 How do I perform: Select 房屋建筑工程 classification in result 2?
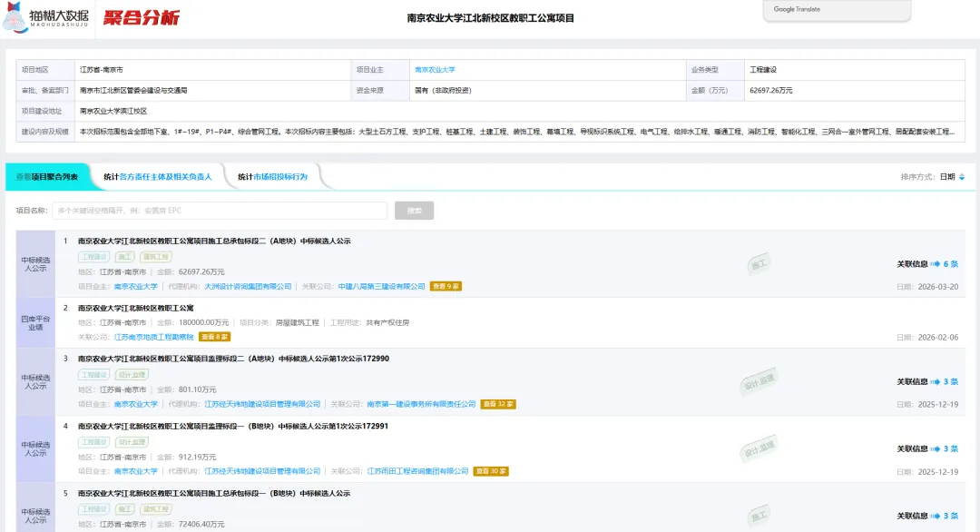coord(299,323)
